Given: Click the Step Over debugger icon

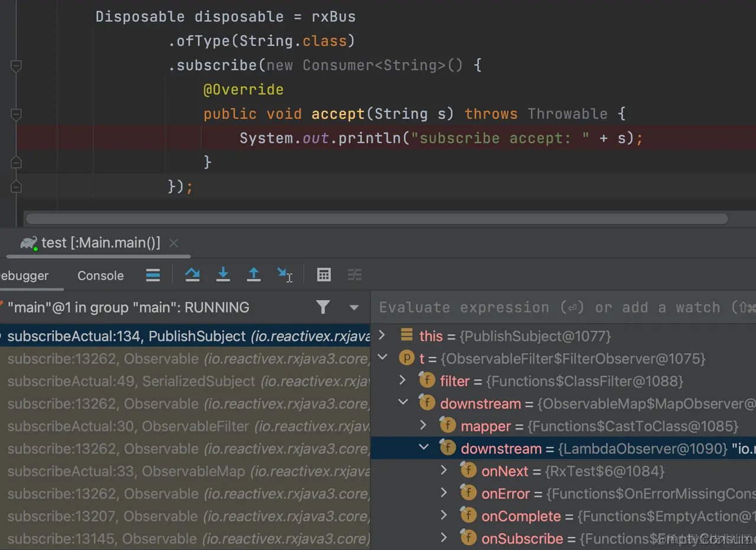Looking at the screenshot, I should (x=192, y=275).
